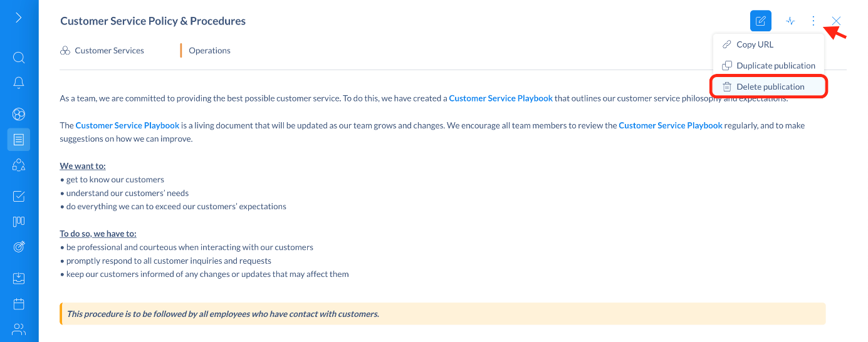Open the inbox download icon in sidebar
This screenshot has width=868, height=342.
pyautogui.click(x=19, y=279)
